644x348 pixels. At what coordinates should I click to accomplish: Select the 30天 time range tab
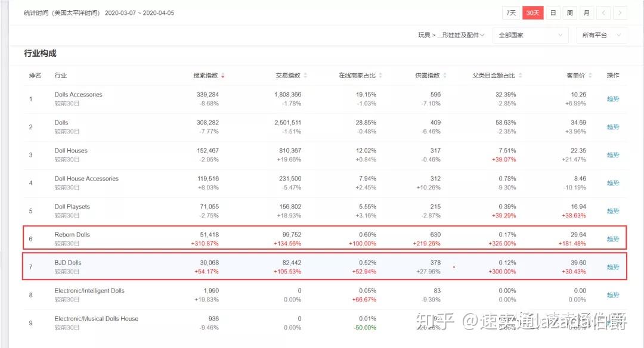coord(532,12)
